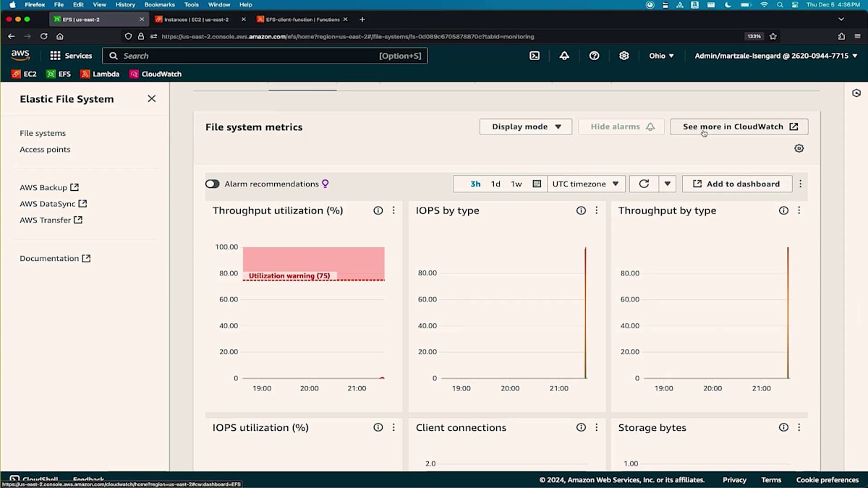
Task: Open File systems in the side navigation
Action: click(43, 133)
